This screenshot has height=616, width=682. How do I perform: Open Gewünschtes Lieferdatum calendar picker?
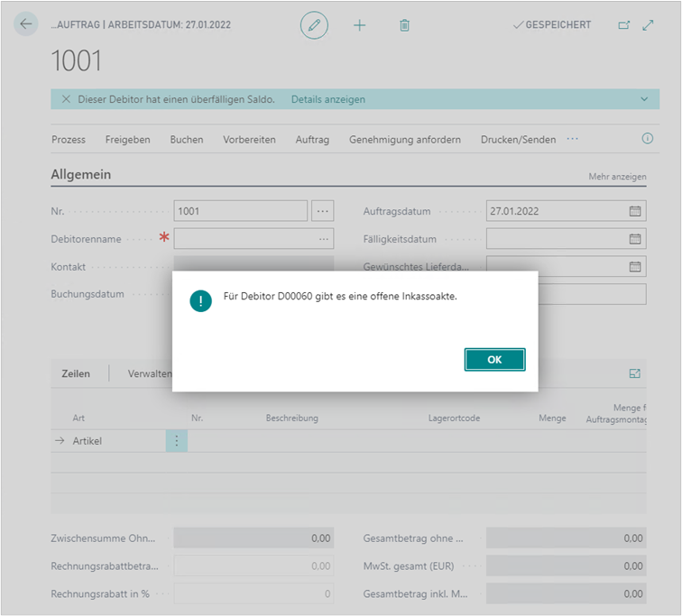(x=634, y=266)
